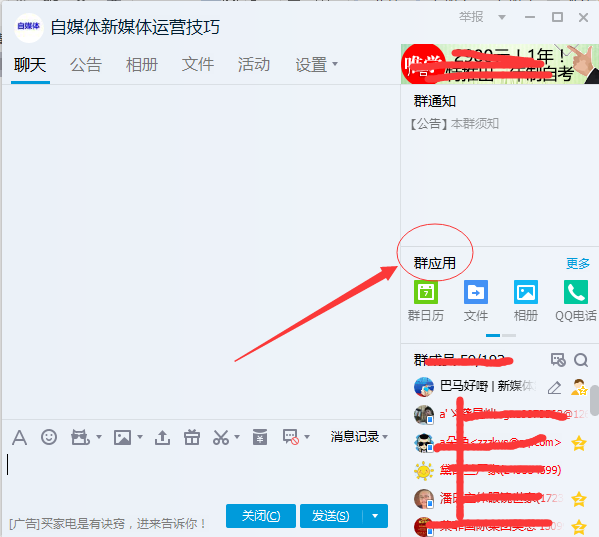Screen dimensions: 599x537
Task: Search group members magnifier icon
Action: pos(581,360)
